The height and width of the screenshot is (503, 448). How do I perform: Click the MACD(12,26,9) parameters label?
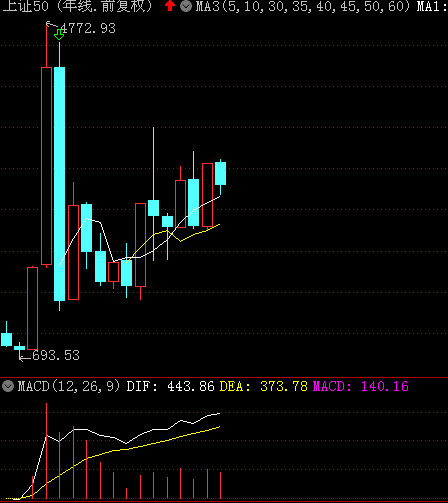coord(68,387)
